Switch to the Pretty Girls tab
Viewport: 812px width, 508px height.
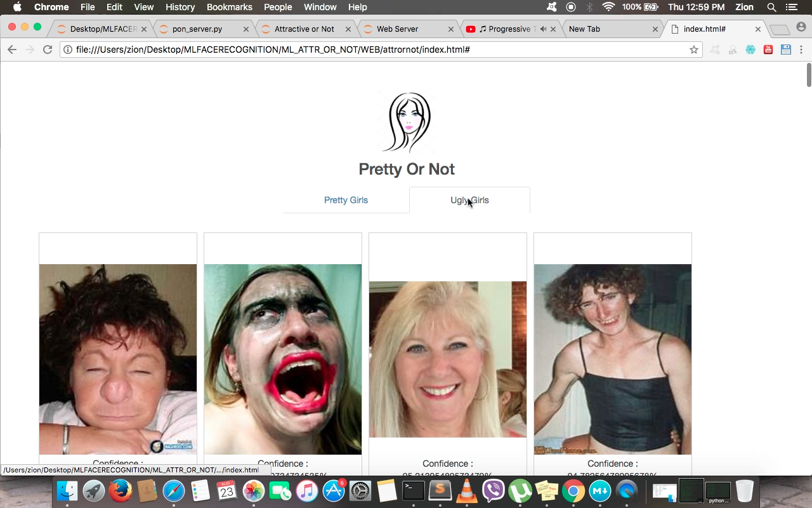point(346,200)
